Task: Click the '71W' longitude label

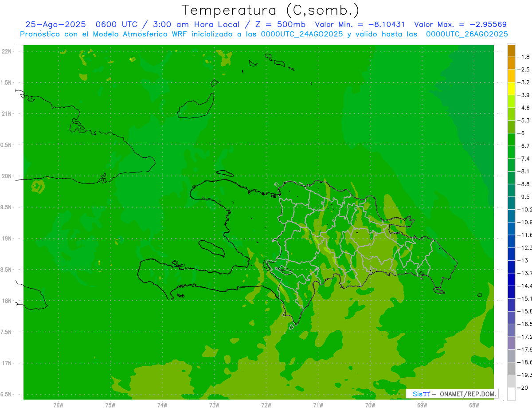Action: pos(318,405)
